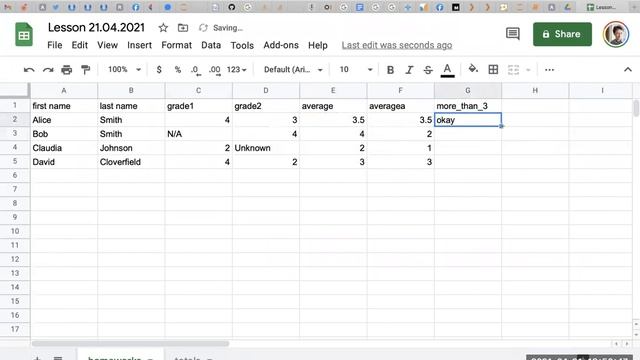
Task: Open the Add-ons menu
Action: click(x=281, y=45)
